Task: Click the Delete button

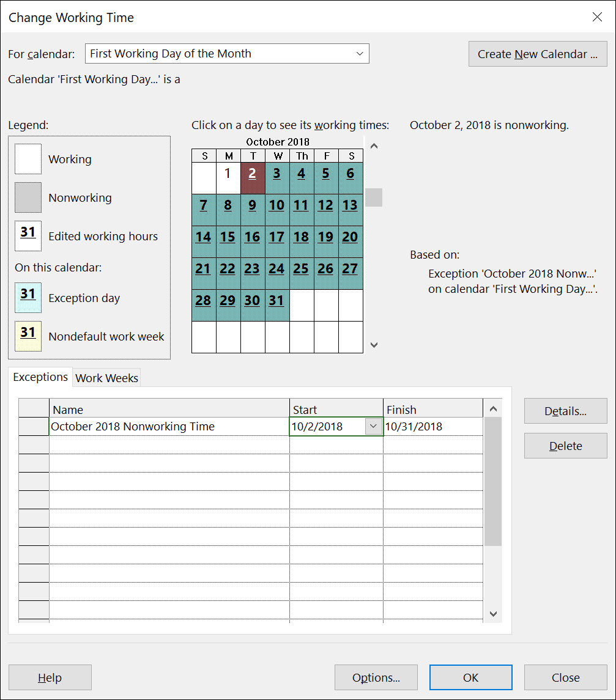Action: pos(565,446)
